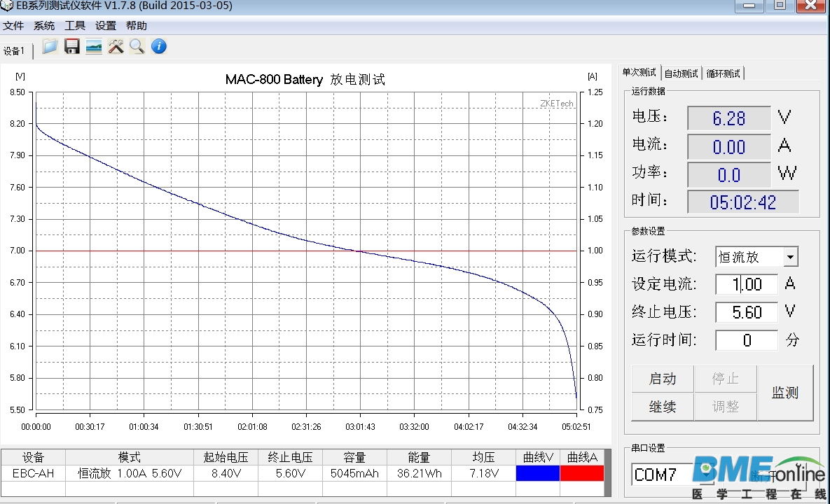Close the EB tester software window
Screen dimensions: 830x504
(810, 6)
